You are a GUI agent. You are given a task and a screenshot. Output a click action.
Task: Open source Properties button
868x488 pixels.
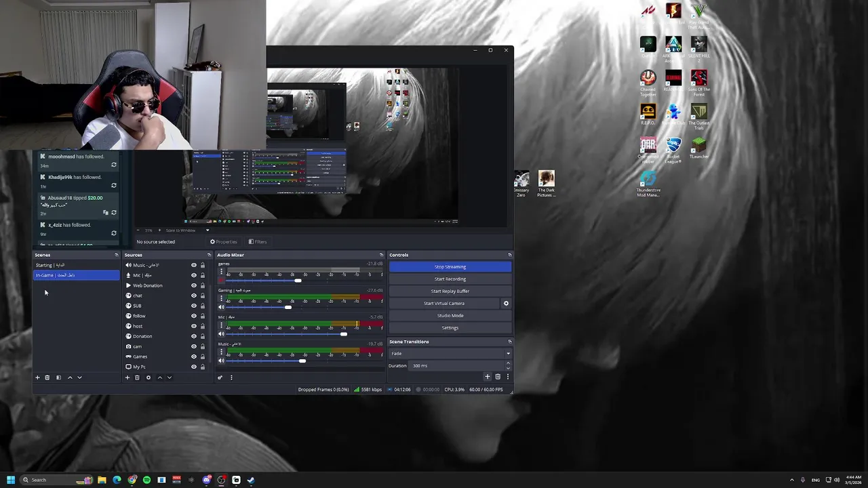coord(224,242)
